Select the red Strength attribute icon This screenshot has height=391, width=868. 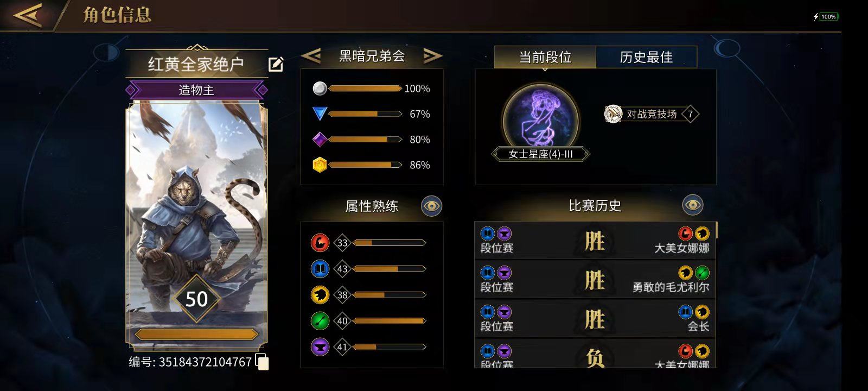(x=320, y=243)
